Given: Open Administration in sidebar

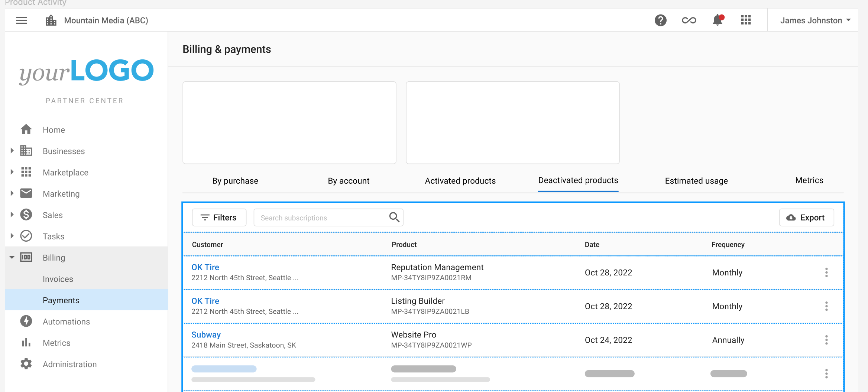Looking at the screenshot, I should (69, 364).
